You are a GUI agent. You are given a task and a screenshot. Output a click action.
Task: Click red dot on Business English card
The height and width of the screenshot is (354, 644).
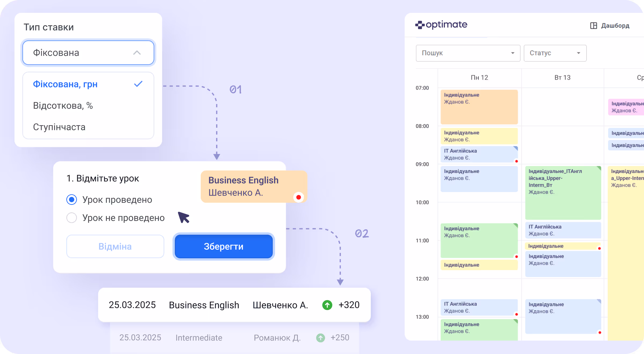point(298,197)
